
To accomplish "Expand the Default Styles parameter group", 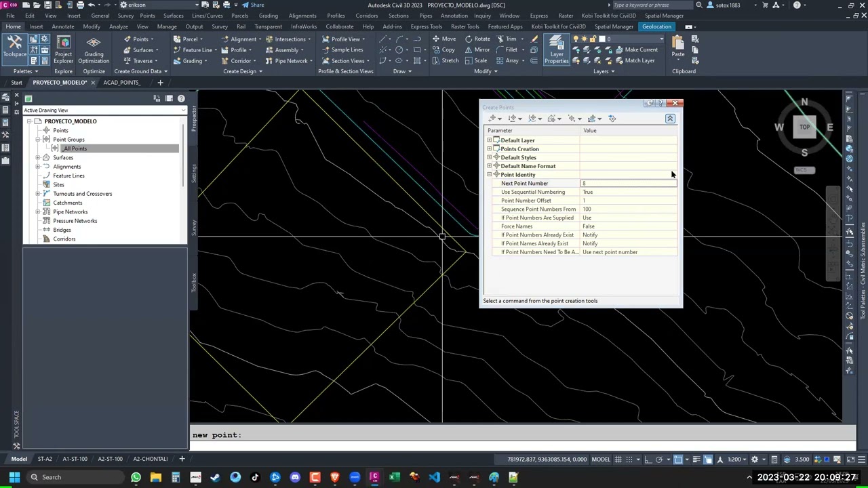I will pyautogui.click(x=490, y=157).
